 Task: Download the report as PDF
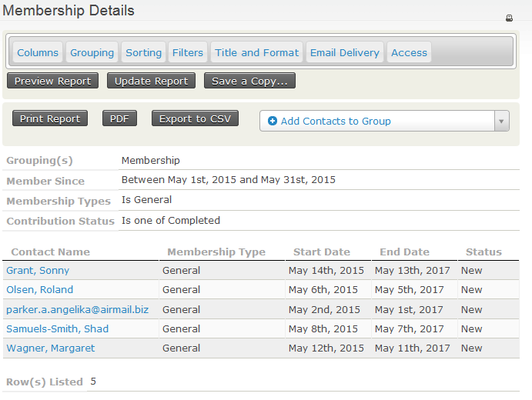(119, 118)
